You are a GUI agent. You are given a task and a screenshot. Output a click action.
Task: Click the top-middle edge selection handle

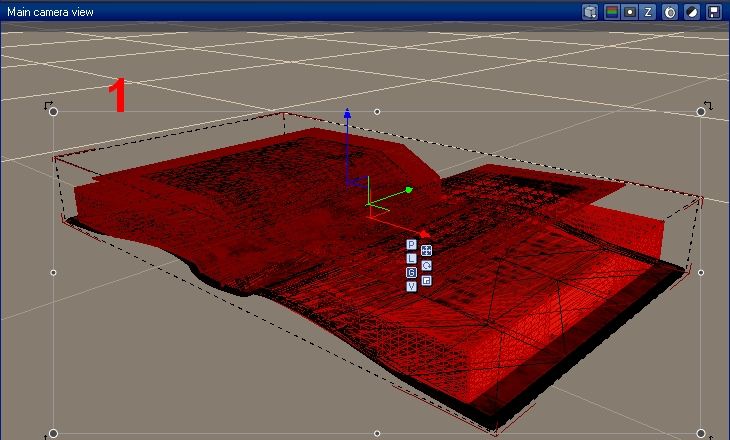pyautogui.click(x=377, y=112)
